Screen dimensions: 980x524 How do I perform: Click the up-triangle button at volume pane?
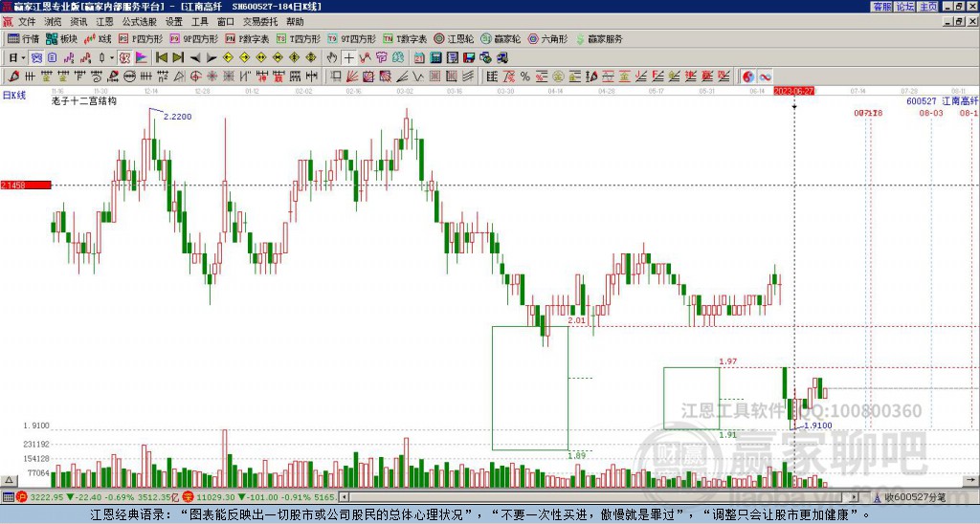(9, 480)
